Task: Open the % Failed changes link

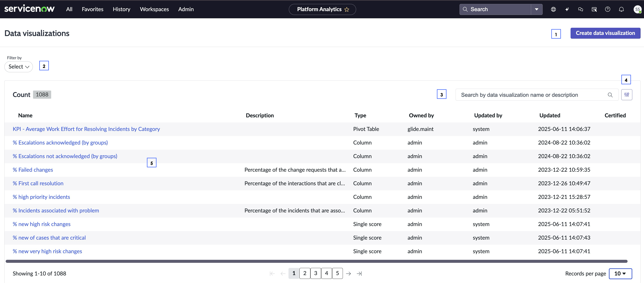Action: pos(33,170)
